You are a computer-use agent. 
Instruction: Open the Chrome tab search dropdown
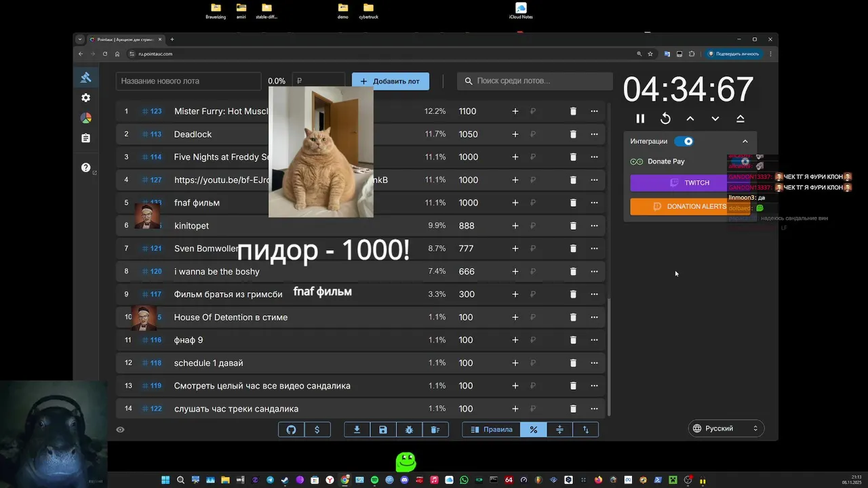point(80,39)
